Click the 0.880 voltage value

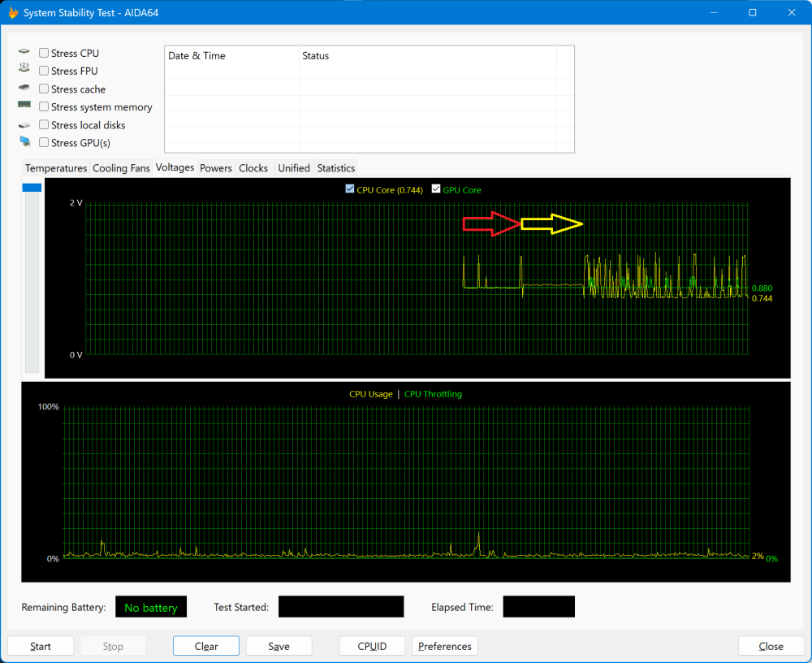pos(762,288)
